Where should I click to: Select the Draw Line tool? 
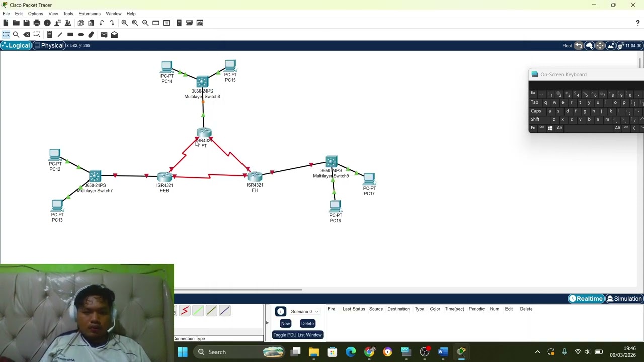60,34
